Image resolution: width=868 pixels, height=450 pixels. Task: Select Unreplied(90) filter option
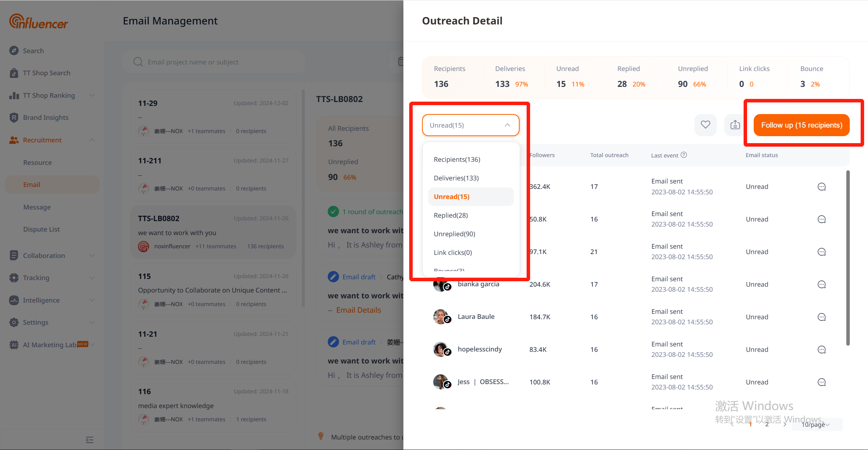click(454, 234)
